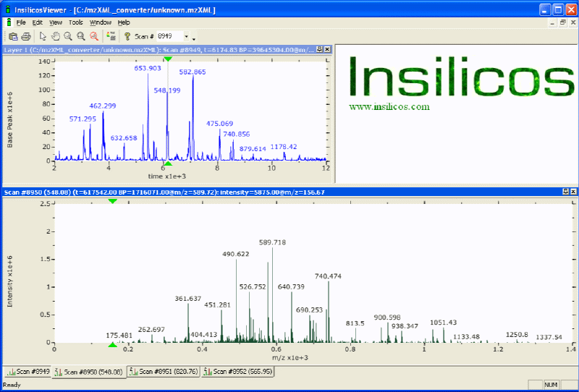Click the 475.069 chromatogram peak label

click(x=220, y=124)
